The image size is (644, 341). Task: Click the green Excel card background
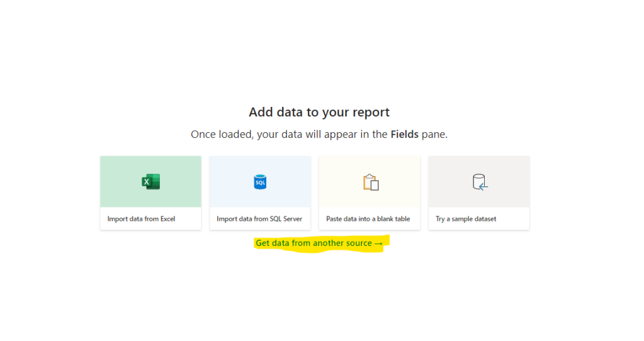coord(150,181)
